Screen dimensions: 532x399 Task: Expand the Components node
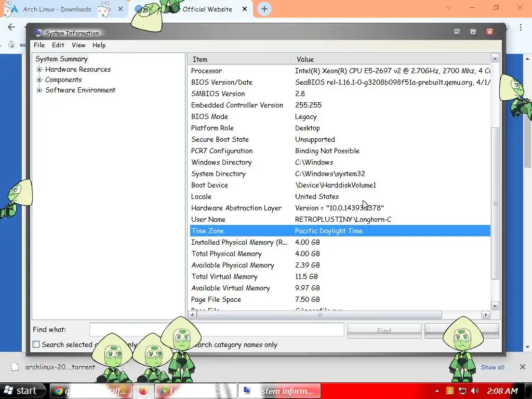click(x=39, y=80)
